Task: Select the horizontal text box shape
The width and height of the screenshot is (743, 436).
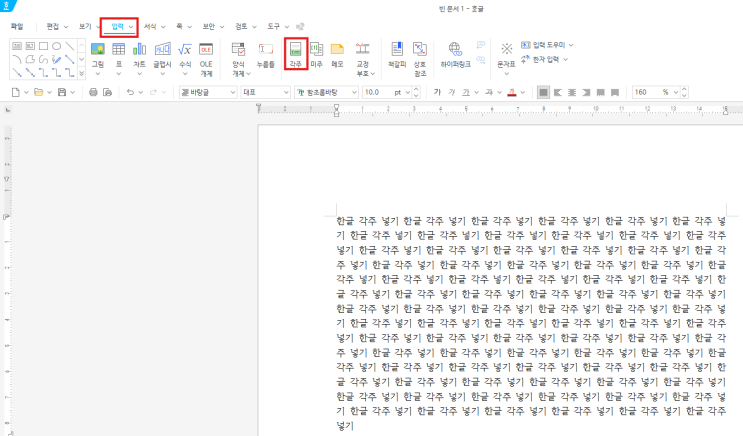Action: tap(17, 46)
